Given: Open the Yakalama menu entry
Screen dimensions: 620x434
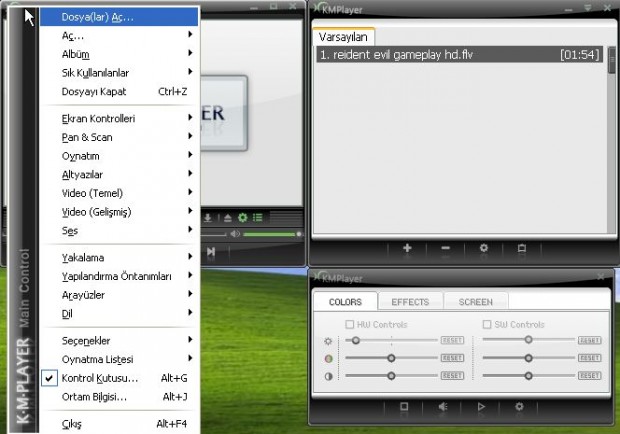Looking at the screenshot, I should 120,258.
